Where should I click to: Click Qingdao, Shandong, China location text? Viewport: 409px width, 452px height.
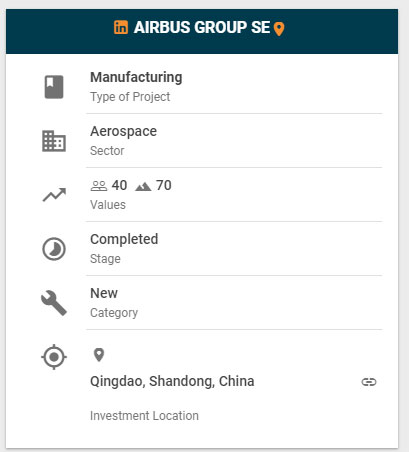172,381
